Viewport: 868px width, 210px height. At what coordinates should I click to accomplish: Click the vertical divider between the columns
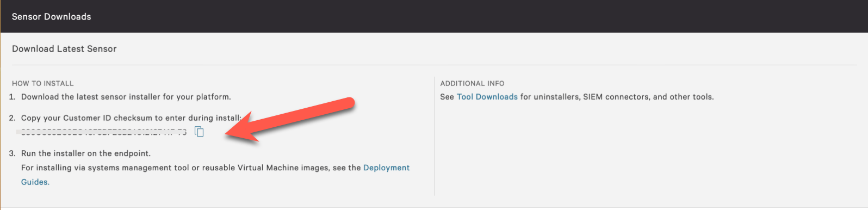click(x=434, y=136)
